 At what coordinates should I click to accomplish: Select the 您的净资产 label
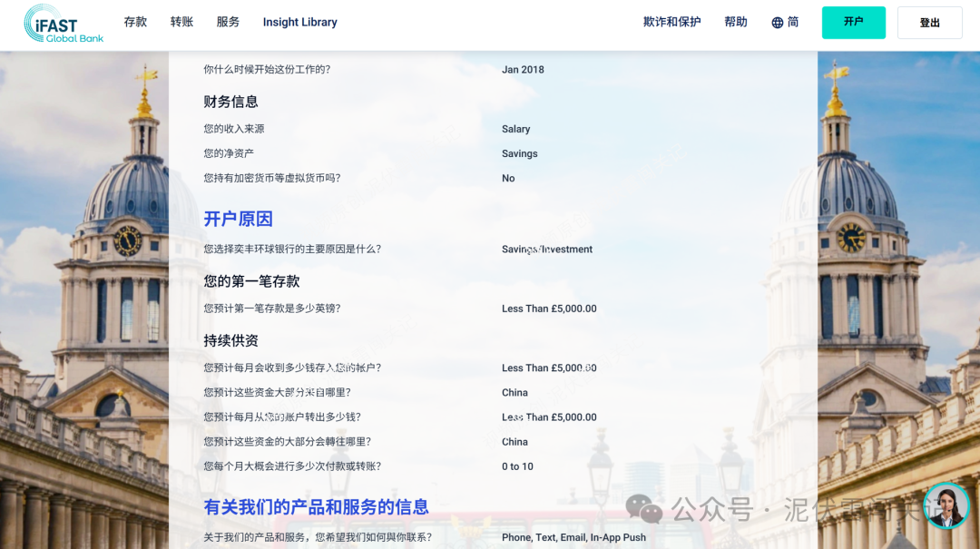229,153
